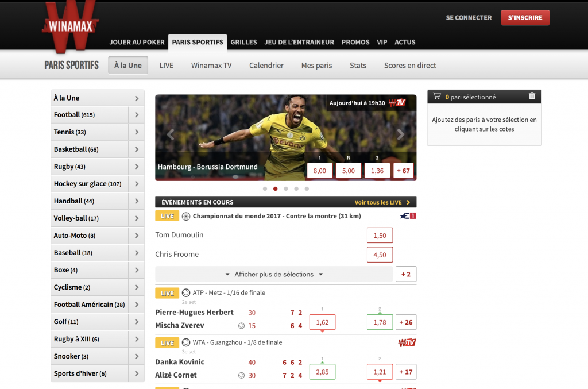Click LIVE badge on ATP - Metz event
Viewport: 588px width, 389px height.
click(167, 293)
